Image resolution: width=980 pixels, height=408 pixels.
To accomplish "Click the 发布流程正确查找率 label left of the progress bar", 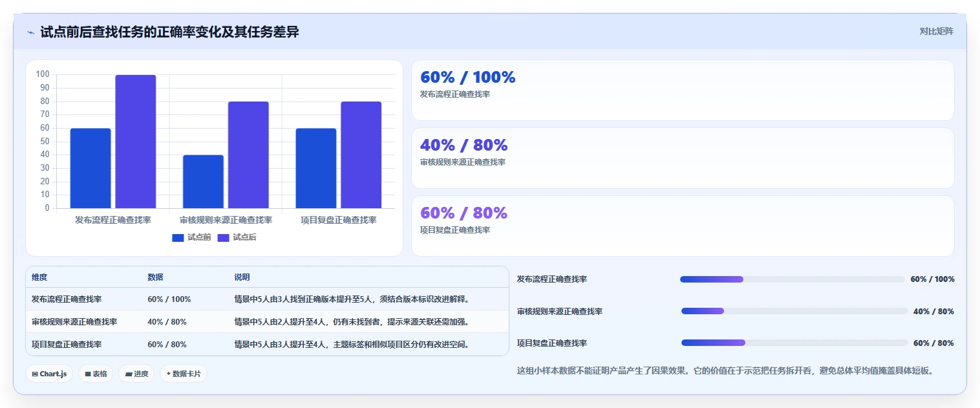I will tap(552, 279).
